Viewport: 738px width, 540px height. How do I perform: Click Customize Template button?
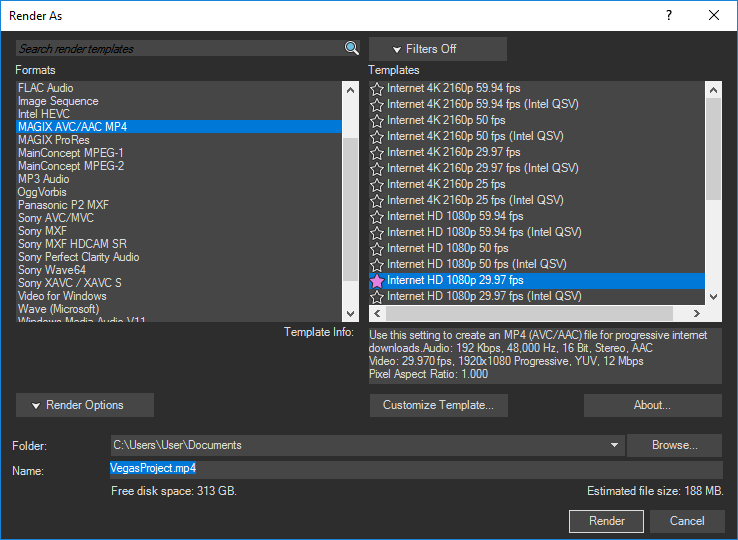point(439,405)
